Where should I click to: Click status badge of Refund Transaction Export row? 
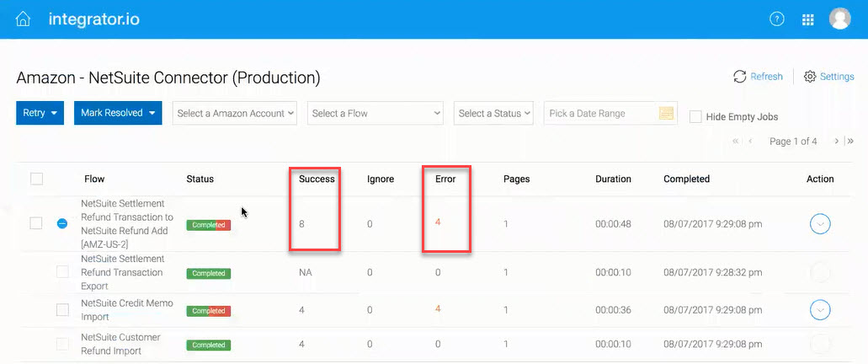[209, 273]
